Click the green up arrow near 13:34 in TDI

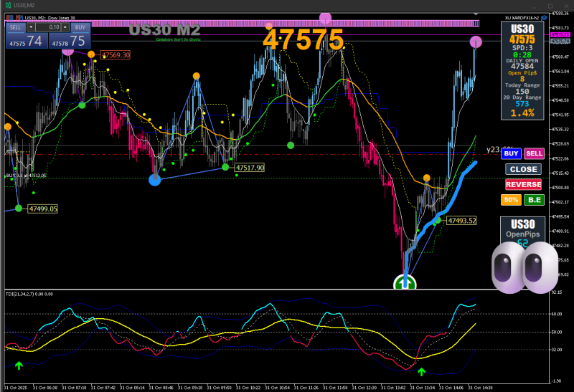point(421,372)
